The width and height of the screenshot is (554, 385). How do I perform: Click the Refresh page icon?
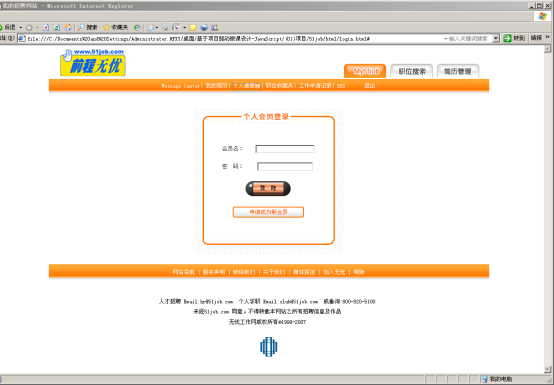point(57,28)
